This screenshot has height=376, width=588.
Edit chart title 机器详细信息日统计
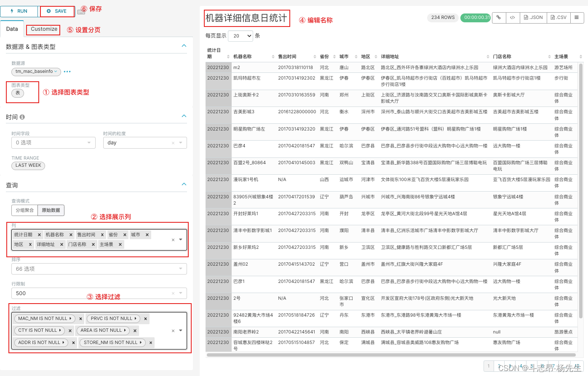246,18
